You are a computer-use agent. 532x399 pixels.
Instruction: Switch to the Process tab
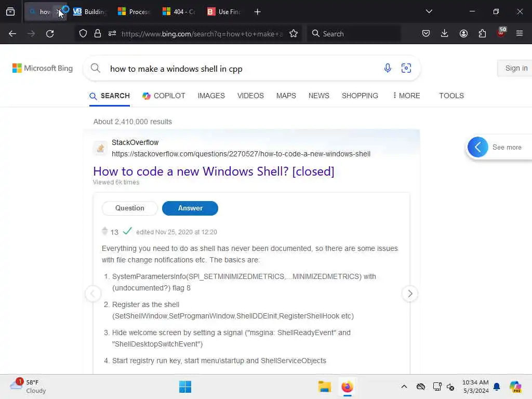[x=134, y=12]
